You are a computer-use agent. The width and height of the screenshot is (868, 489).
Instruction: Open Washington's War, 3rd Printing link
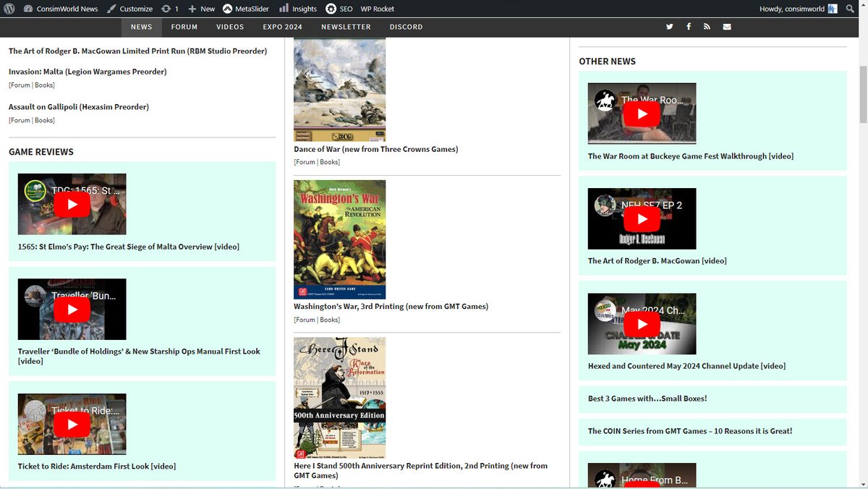point(391,307)
